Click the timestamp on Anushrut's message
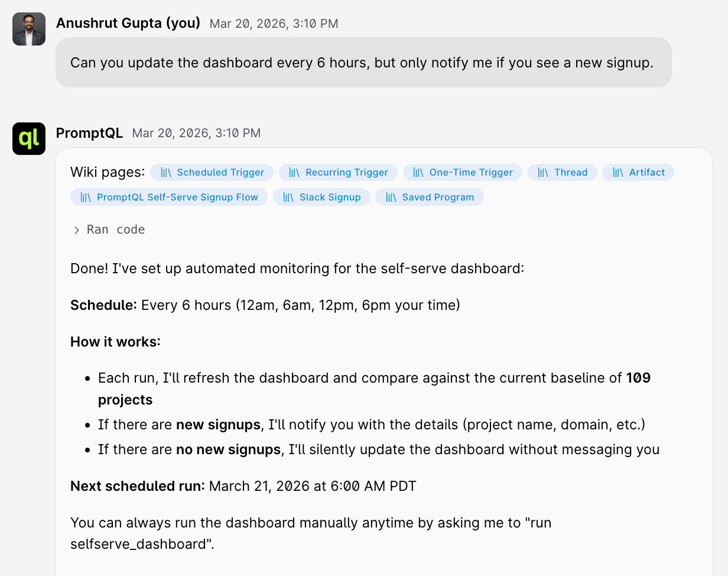 coord(274,24)
